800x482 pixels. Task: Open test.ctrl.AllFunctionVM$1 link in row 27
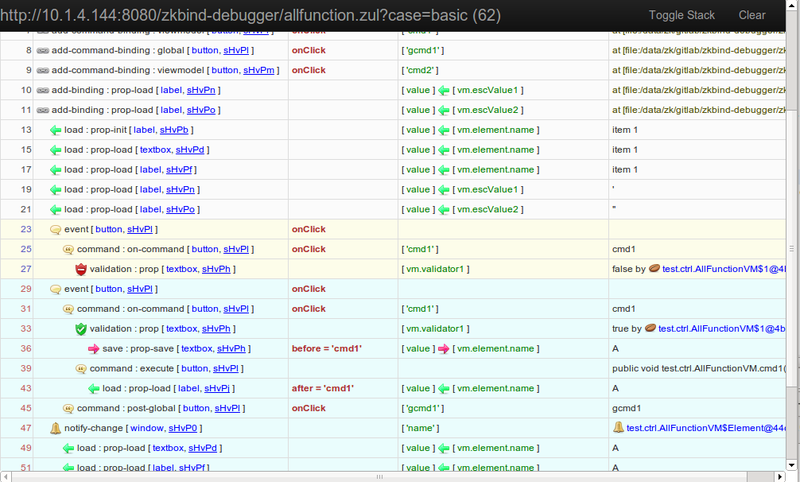tap(723, 269)
